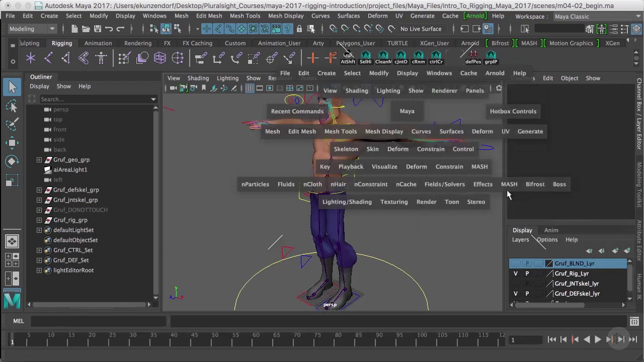Open the Skeleton menu in the hotbox

click(346, 149)
